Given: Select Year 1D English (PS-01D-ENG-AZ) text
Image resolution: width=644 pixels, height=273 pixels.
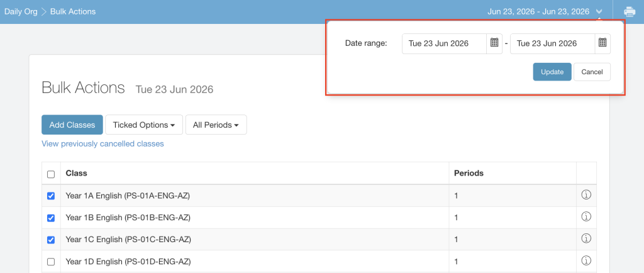Looking at the screenshot, I should click(128, 261).
